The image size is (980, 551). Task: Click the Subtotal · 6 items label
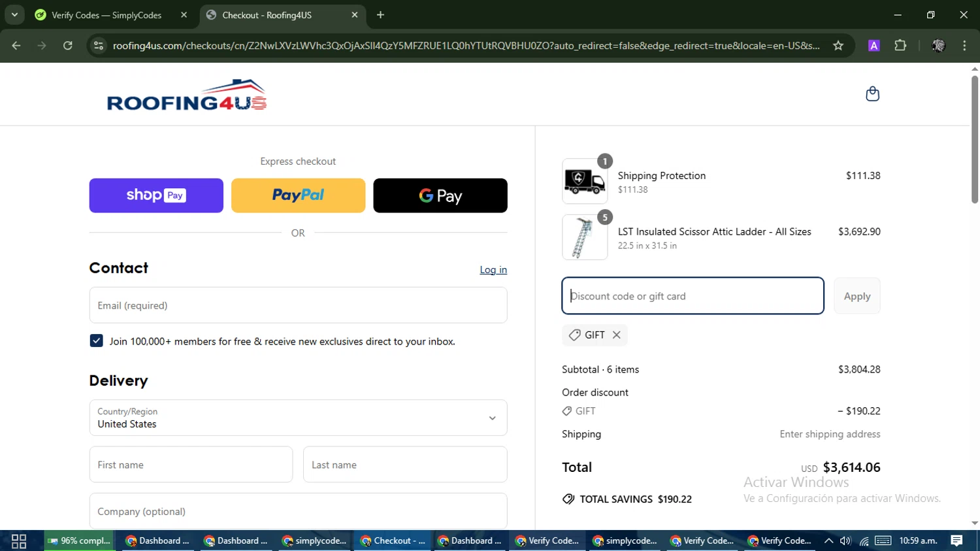coord(600,369)
